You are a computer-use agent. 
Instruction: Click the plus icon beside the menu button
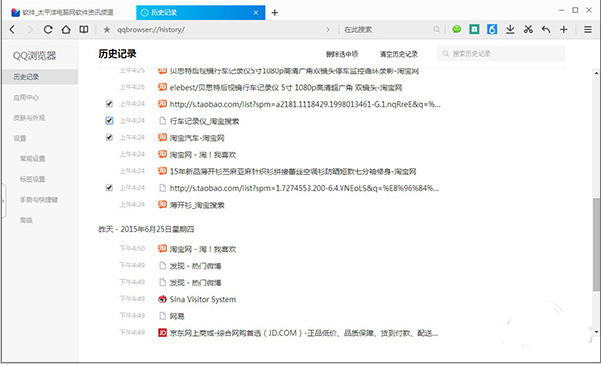click(x=563, y=30)
